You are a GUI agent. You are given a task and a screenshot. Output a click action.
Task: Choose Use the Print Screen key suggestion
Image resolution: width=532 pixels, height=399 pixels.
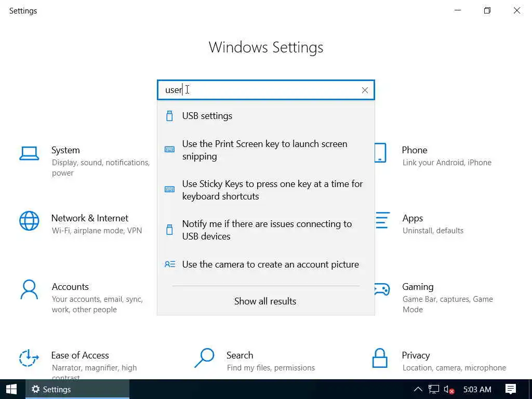(x=266, y=150)
